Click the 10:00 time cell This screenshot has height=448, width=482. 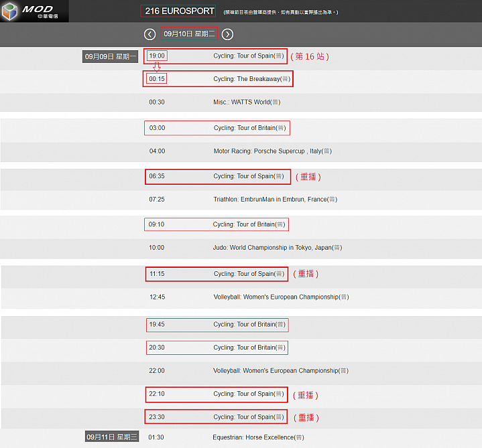156,248
